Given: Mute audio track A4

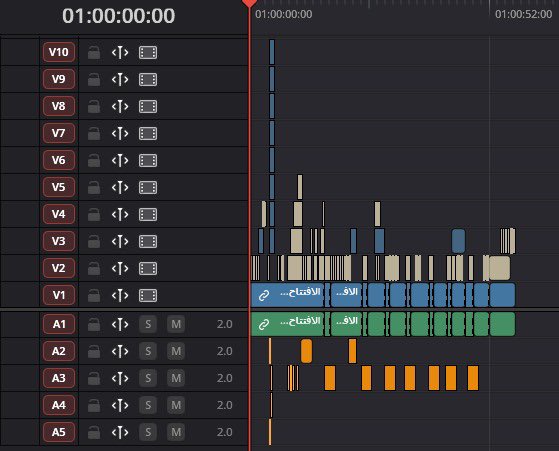Looking at the screenshot, I should pos(176,405).
